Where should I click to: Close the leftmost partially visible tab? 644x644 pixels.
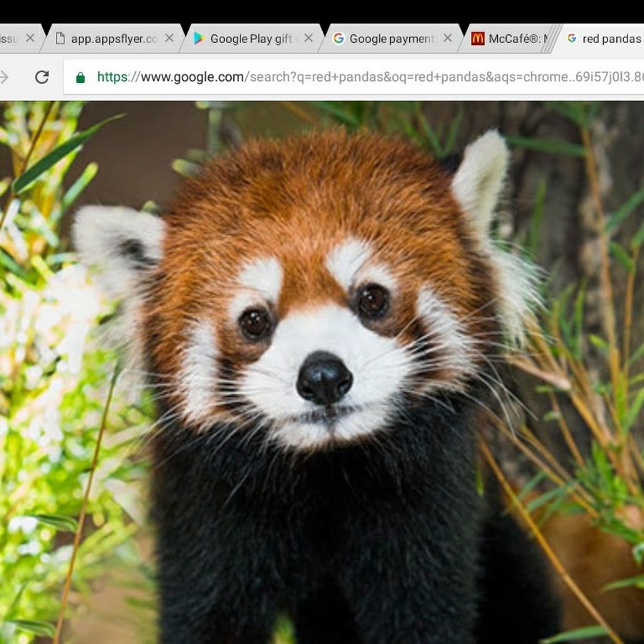click(x=30, y=39)
